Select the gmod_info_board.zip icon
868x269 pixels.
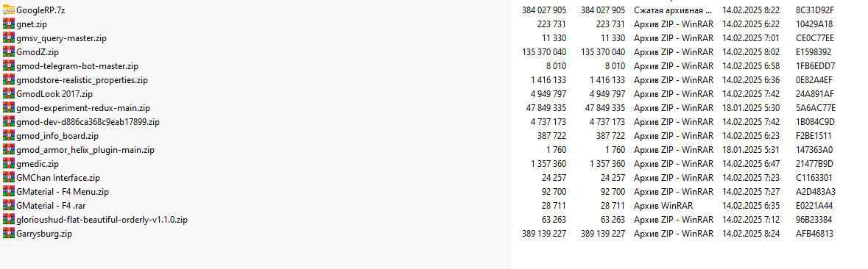(x=8, y=136)
